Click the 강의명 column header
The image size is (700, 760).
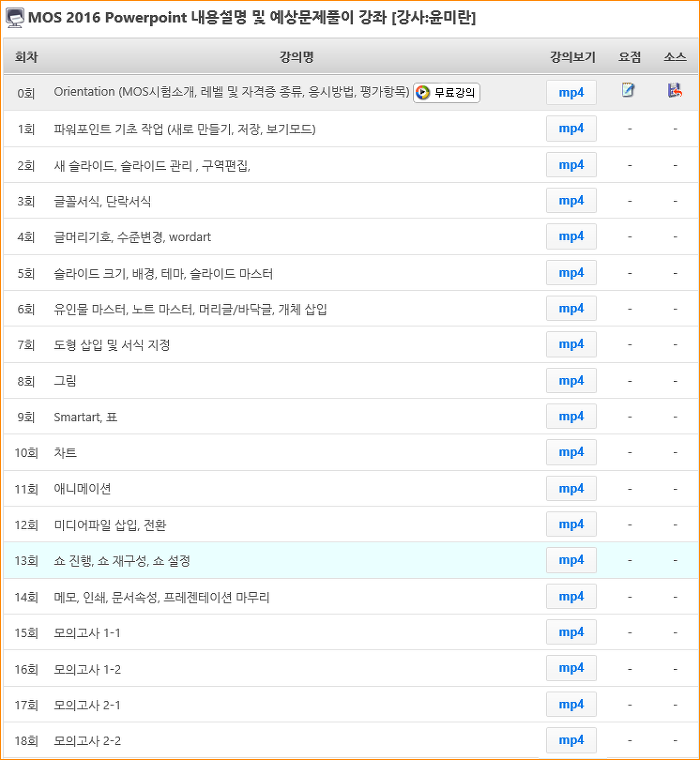(297, 57)
